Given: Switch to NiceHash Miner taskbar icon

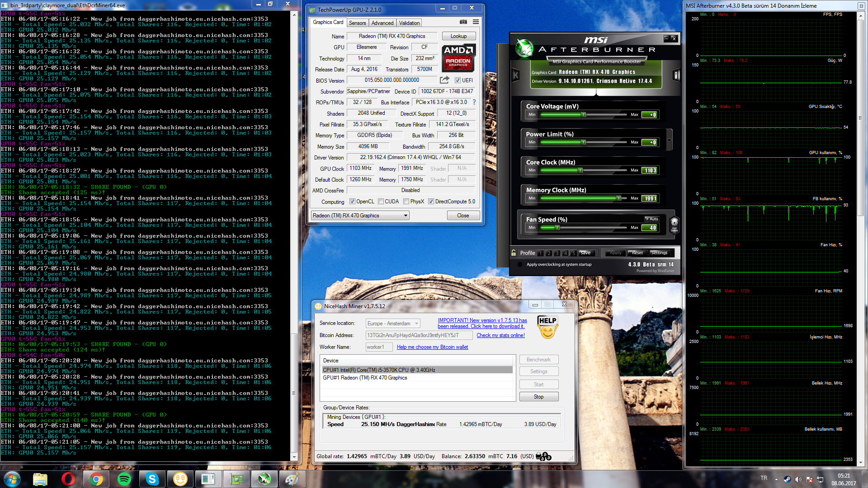Looking at the screenshot, I should 180,479.
